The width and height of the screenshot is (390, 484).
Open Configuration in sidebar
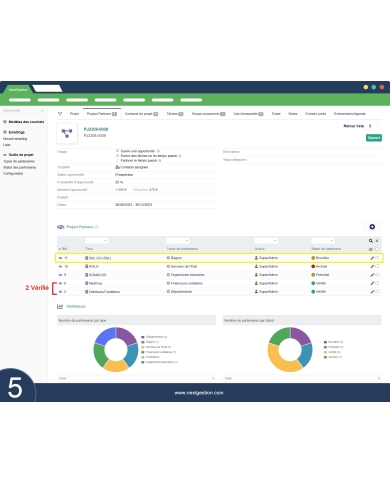pos(13,173)
